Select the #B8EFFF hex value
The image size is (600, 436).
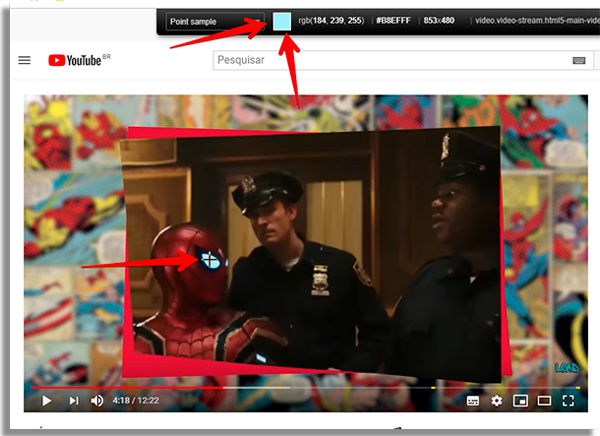point(393,20)
